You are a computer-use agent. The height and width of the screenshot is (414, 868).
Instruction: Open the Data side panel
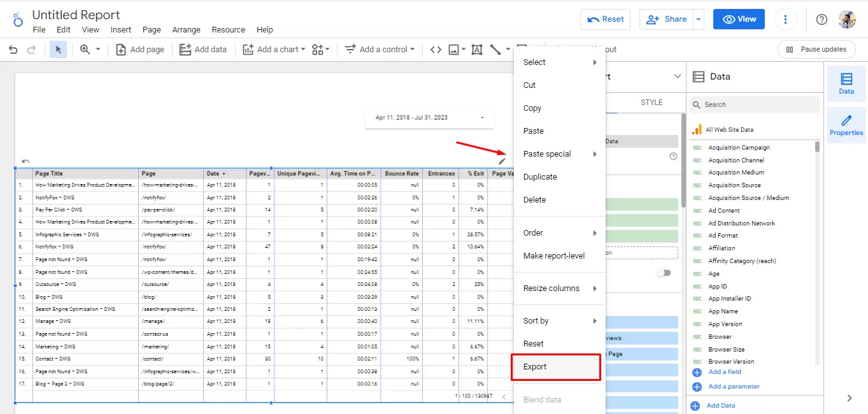pyautogui.click(x=846, y=83)
